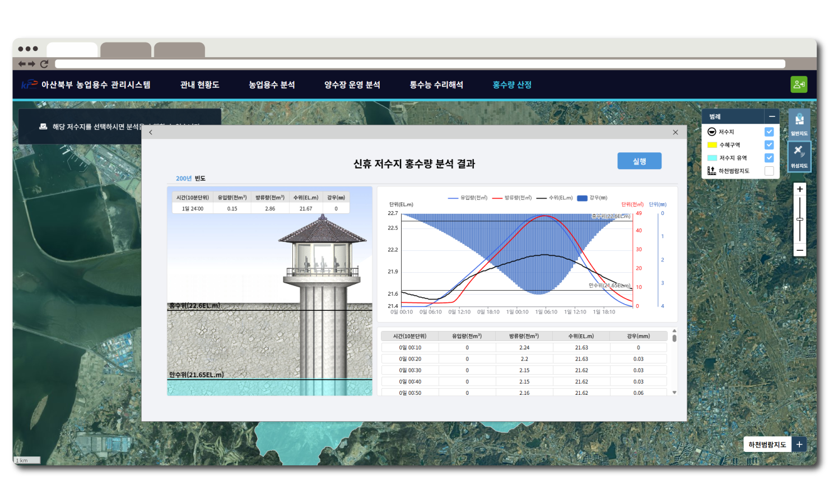
Task: Enable the 하천범람지도 legend checkbox
Action: (769, 171)
